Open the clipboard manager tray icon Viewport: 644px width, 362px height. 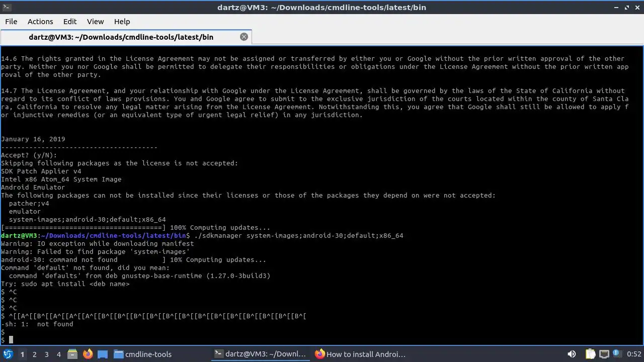(590, 354)
